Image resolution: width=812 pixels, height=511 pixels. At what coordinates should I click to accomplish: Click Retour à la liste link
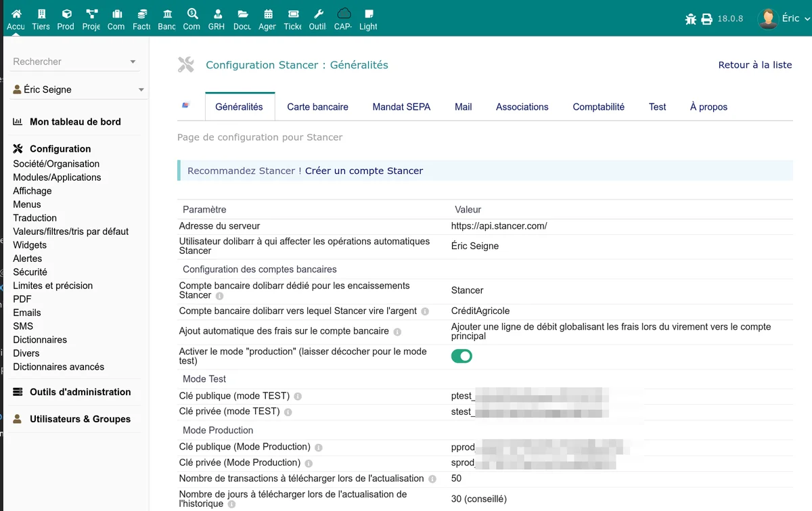(x=755, y=65)
